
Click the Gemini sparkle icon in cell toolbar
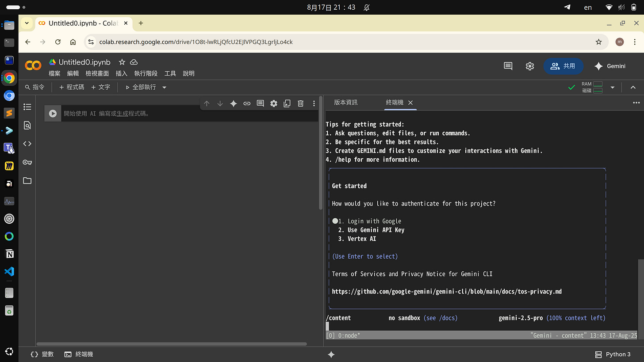pos(234,103)
